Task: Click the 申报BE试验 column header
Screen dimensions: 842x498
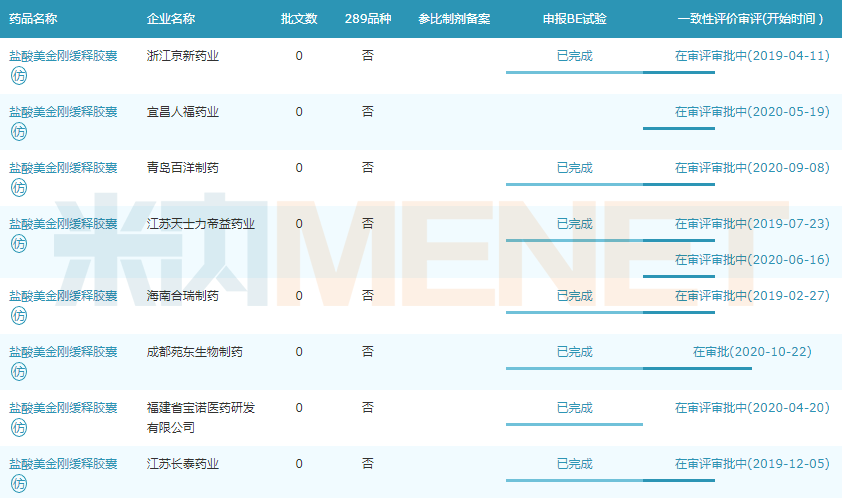Action: pyautogui.click(x=575, y=19)
